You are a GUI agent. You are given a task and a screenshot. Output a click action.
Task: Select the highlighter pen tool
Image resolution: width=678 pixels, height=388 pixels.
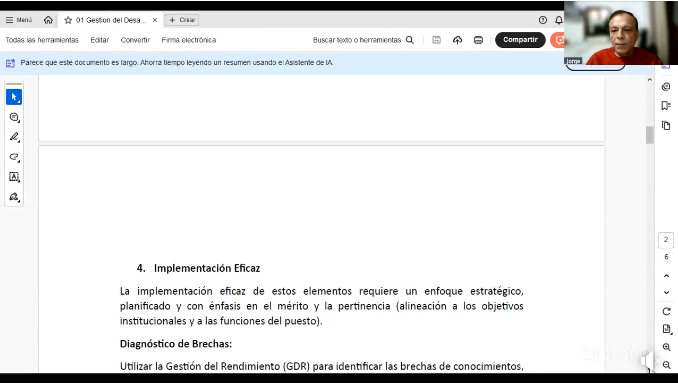coord(14,137)
